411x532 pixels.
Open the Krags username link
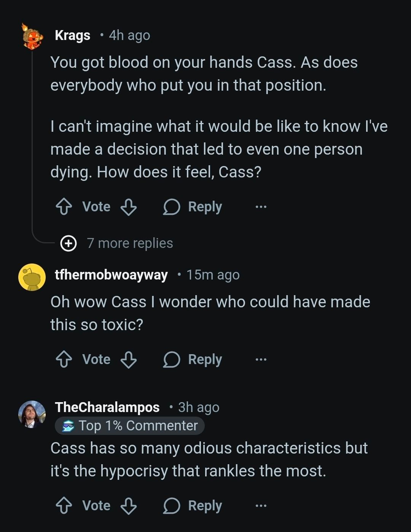point(72,35)
